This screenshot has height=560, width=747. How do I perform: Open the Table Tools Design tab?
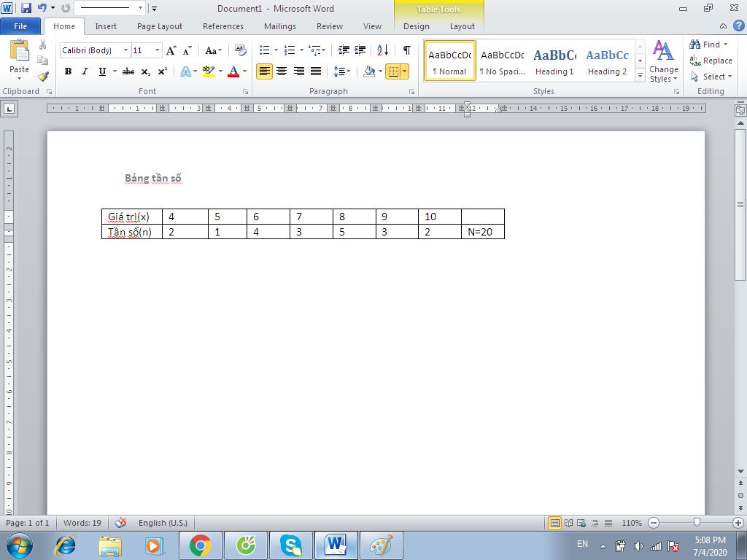pos(417,26)
